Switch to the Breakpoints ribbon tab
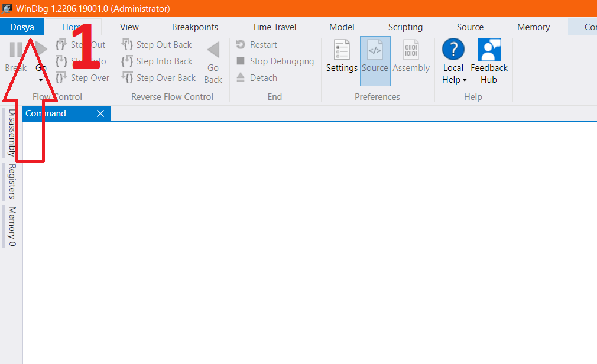597x364 pixels. click(195, 27)
